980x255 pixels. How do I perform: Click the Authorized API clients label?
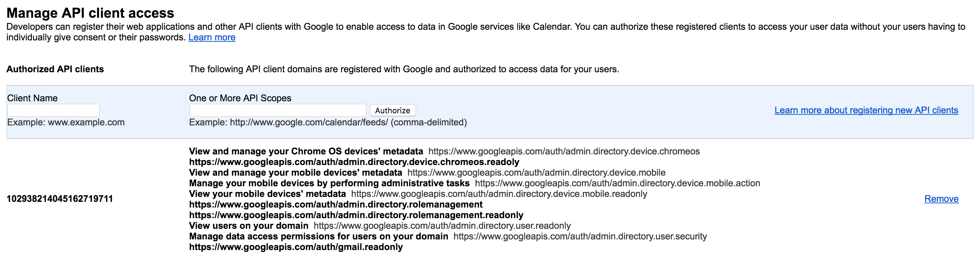point(55,69)
